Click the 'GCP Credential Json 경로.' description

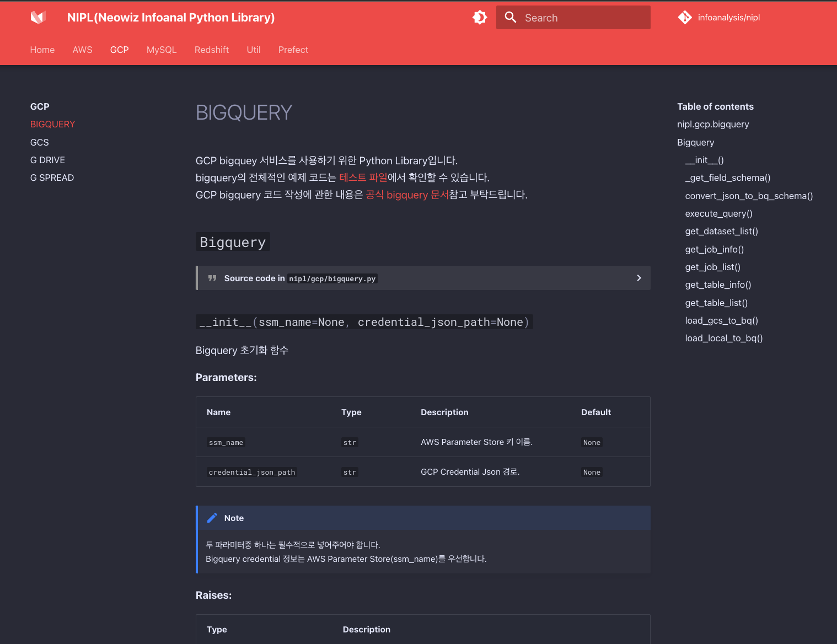pos(470,472)
